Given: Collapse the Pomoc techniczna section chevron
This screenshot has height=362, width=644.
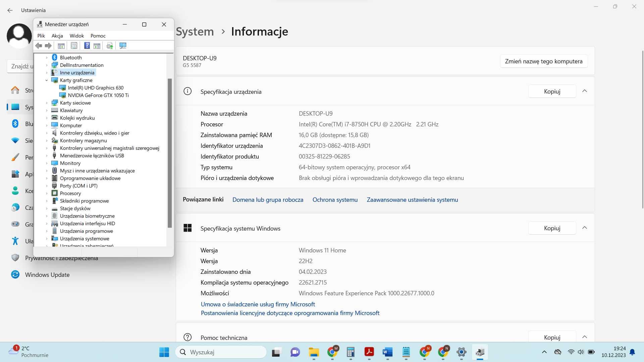Looking at the screenshot, I should 585,337.
